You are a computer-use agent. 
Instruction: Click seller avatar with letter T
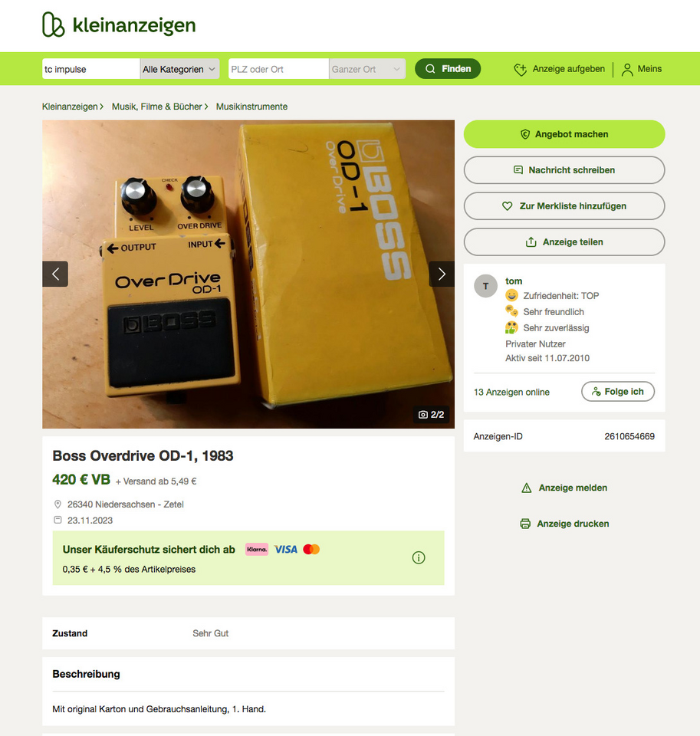click(485, 286)
